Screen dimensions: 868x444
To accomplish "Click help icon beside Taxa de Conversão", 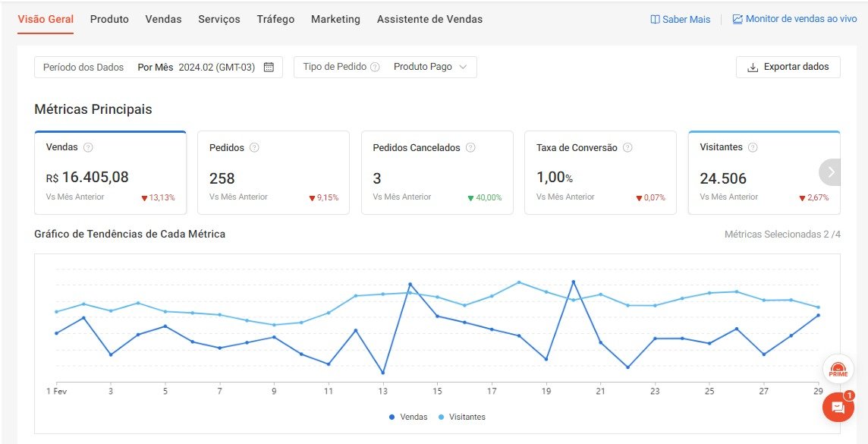I will coord(627,148).
